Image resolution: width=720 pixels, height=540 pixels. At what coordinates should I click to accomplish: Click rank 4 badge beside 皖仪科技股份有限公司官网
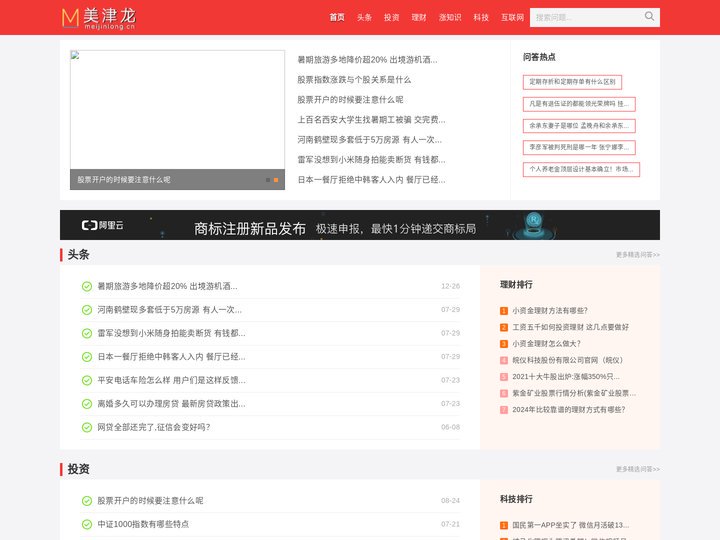tap(504, 360)
